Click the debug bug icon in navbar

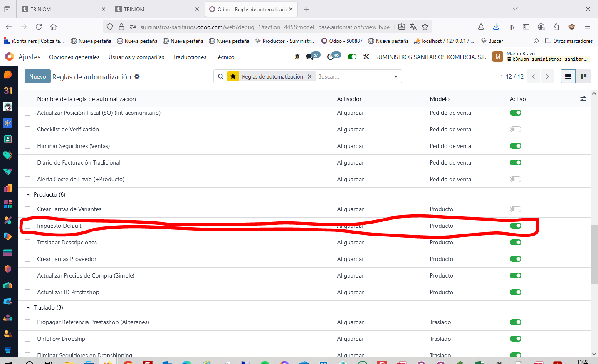[x=297, y=57]
